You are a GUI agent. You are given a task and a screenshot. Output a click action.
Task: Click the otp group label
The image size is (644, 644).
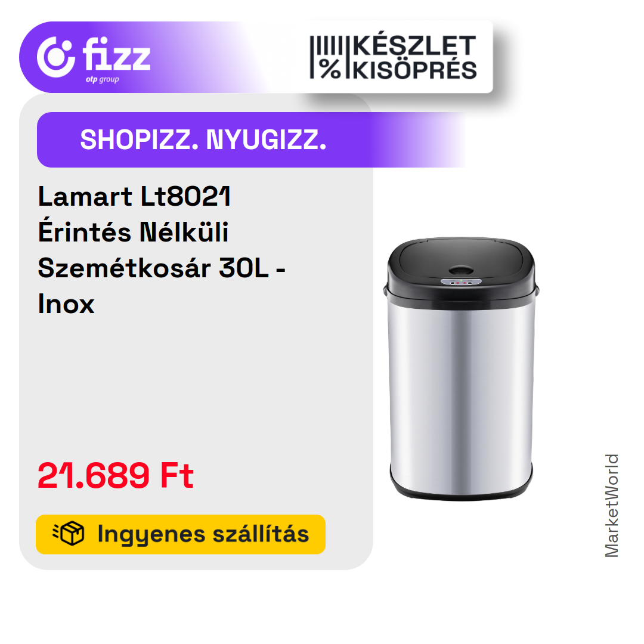point(103,79)
